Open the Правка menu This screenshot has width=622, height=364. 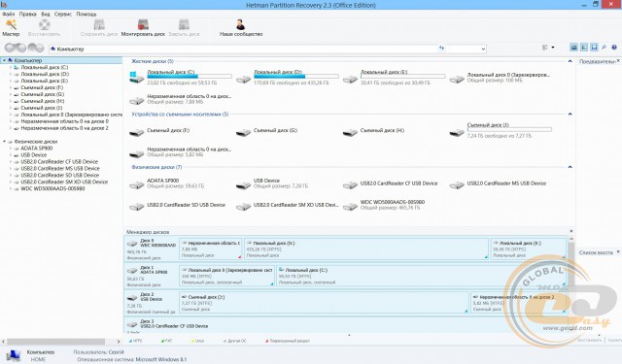pos(28,14)
